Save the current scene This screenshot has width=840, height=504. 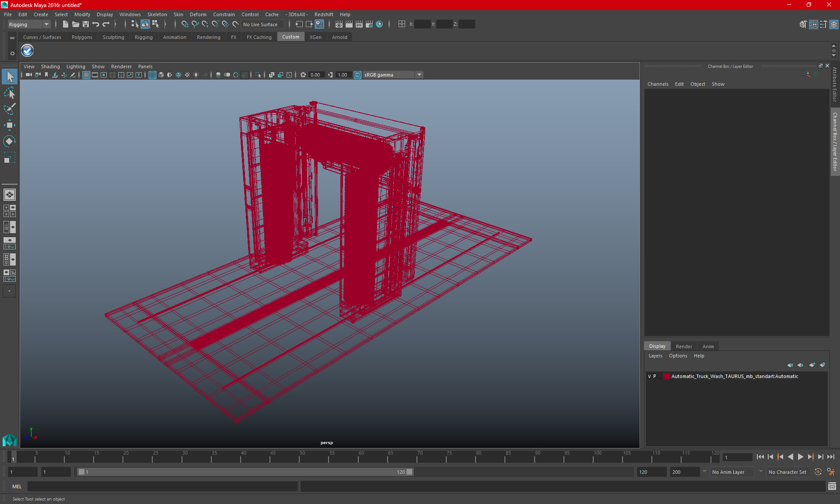(x=86, y=24)
